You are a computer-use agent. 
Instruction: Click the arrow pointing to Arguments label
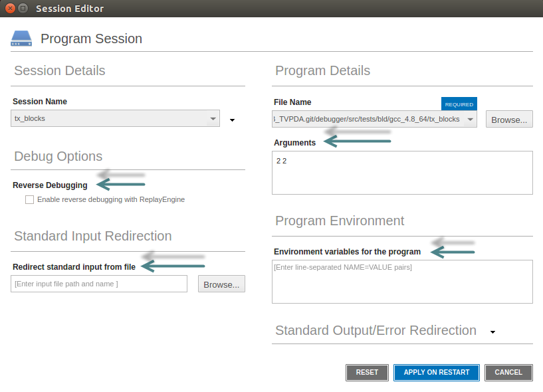coord(358,141)
